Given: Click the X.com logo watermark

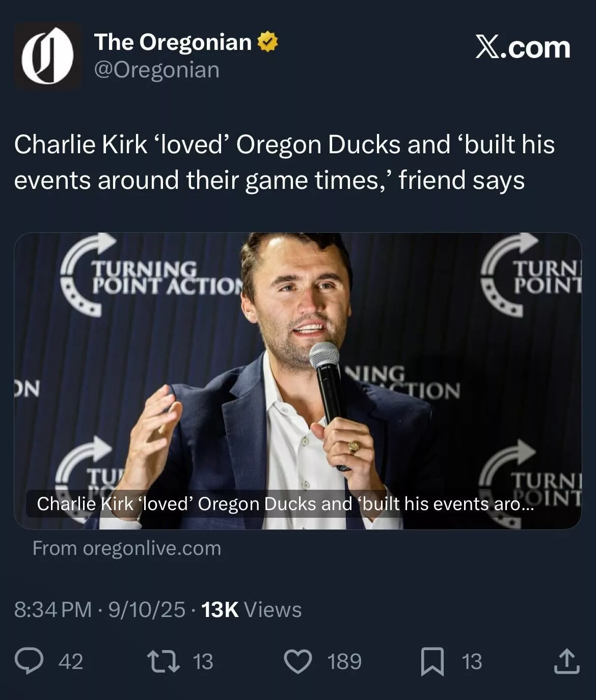Looking at the screenshot, I should pyautogui.click(x=523, y=48).
